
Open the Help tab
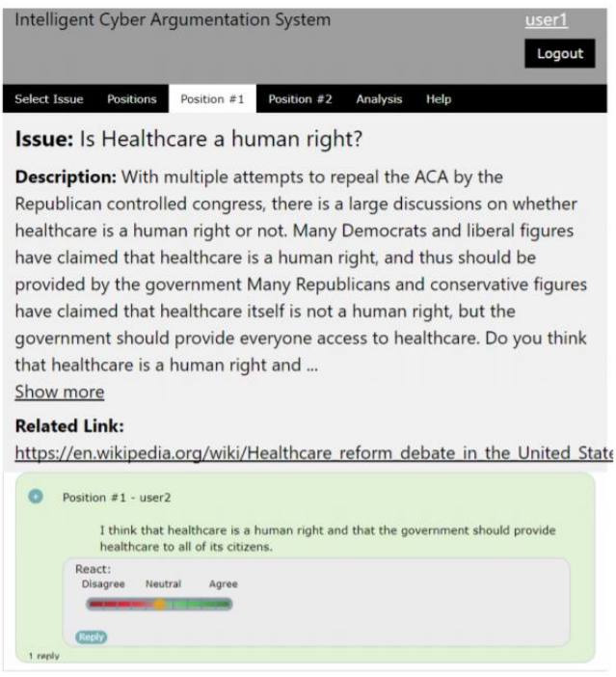click(439, 99)
